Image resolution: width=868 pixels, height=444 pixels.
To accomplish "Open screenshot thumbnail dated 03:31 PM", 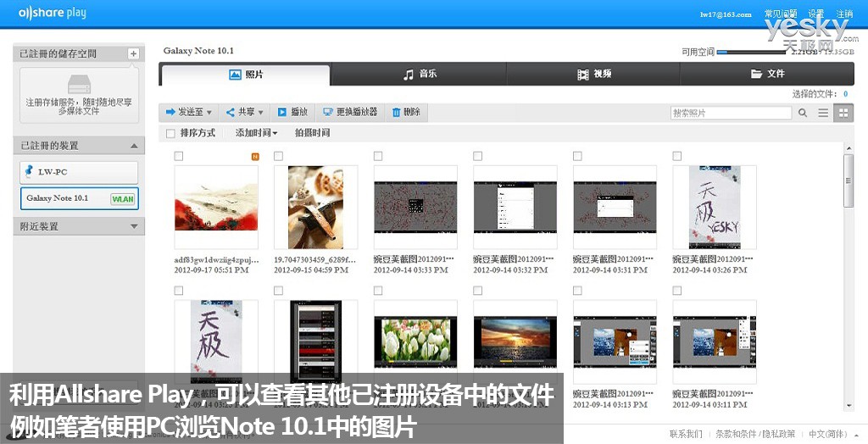I will coord(615,207).
